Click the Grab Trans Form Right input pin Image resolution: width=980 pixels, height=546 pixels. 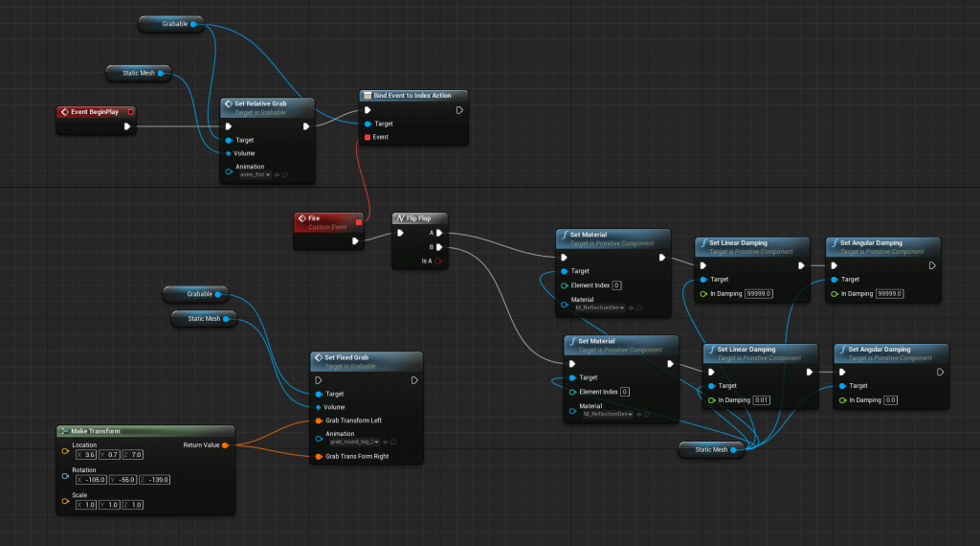coord(318,456)
